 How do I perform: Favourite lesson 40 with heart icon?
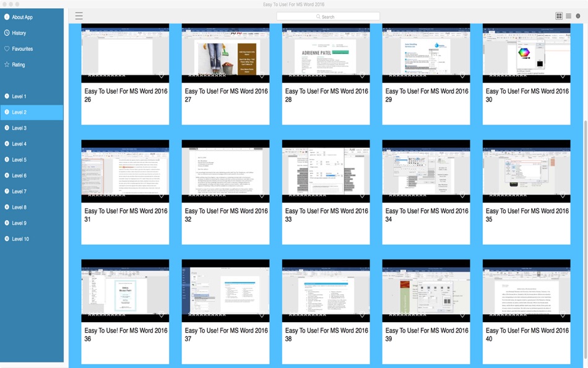pos(563,315)
